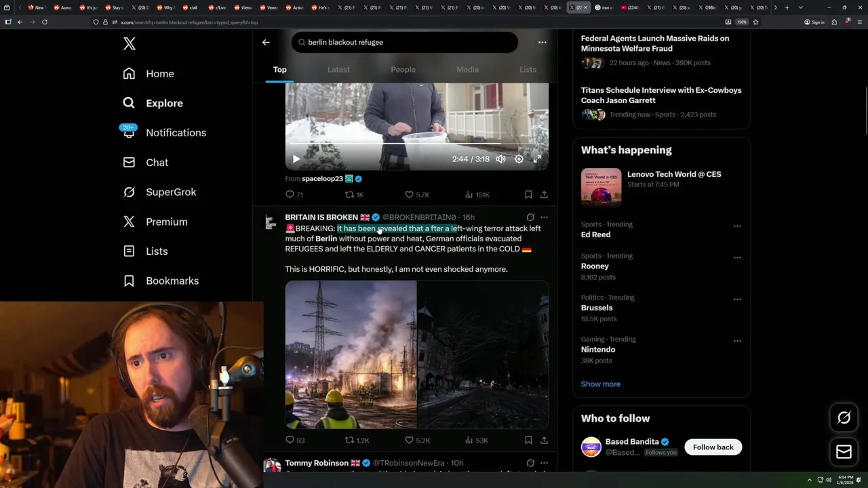The image size is (868, 488).
Task: Like the post with 5.2K likes
Action: 416,440
